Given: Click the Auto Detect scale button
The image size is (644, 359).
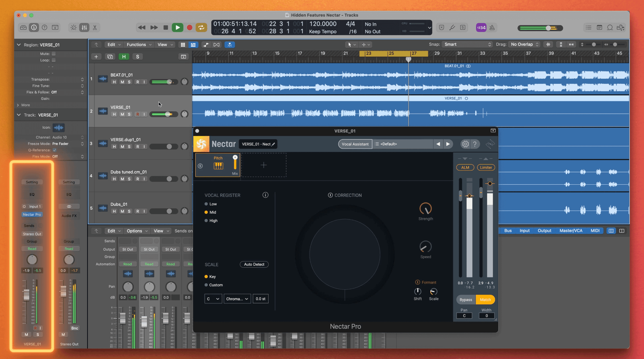Looking at the screenshot, I should (254, 264).
